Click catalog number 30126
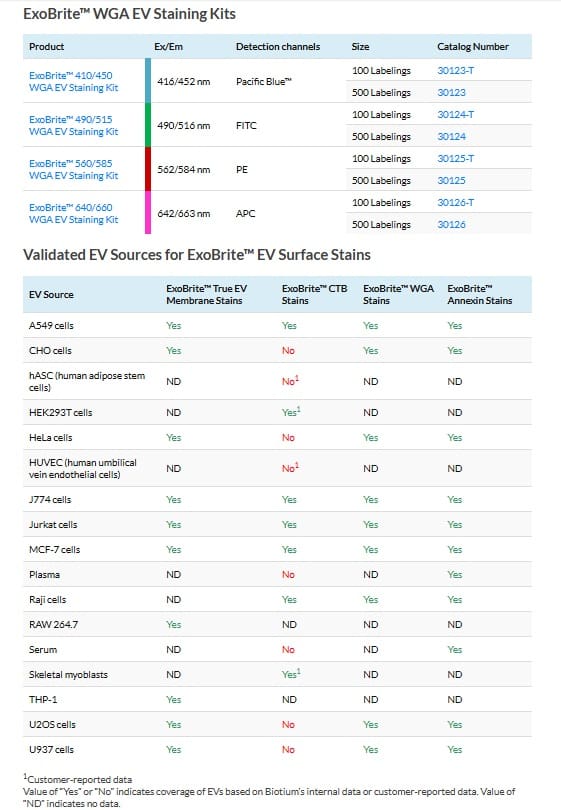561x810 pixels. pyautogui.click(x=451, y=224)
